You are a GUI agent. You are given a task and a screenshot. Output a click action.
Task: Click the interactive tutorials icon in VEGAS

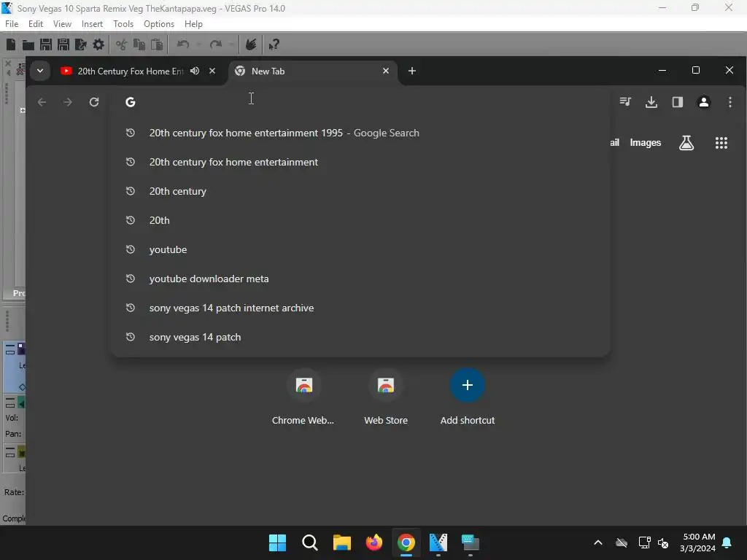pos(251,44)
